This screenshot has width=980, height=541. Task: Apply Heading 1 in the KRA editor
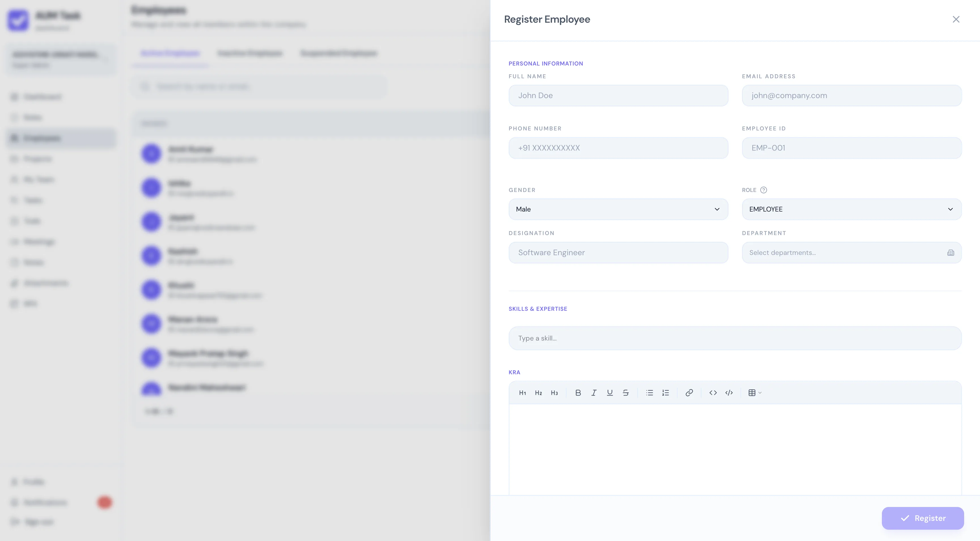pos(522,393)
